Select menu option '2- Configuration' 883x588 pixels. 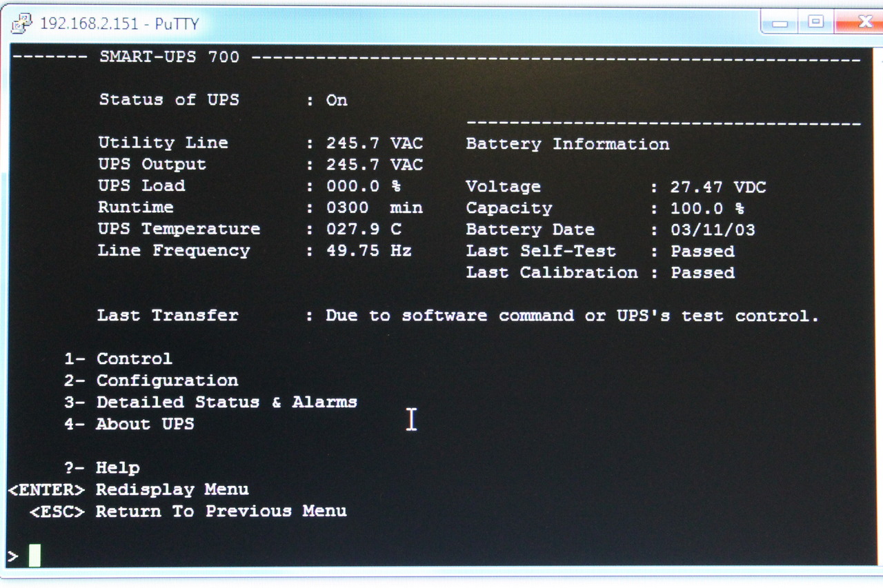click(151, 380)
